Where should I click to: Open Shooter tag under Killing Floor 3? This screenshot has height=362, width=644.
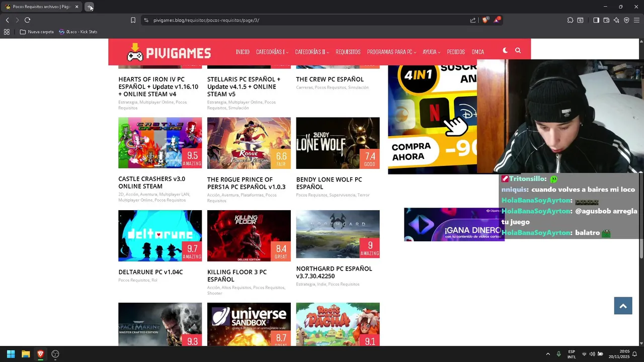coord(214,293)
